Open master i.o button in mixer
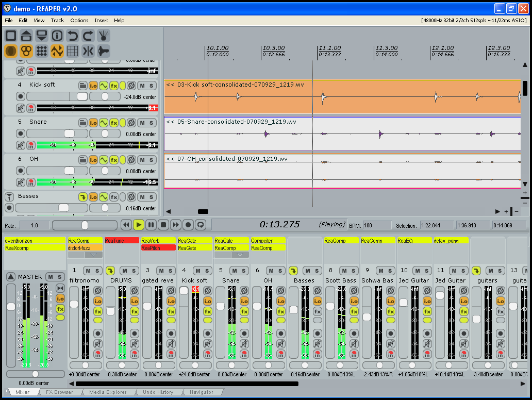The width and height of the screenshot is (532, 400). pyautogui.click(x=60, y=298)
